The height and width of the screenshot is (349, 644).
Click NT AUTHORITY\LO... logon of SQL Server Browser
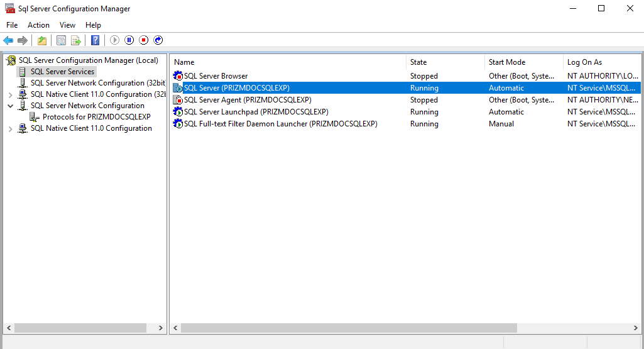tap(603, 76)
